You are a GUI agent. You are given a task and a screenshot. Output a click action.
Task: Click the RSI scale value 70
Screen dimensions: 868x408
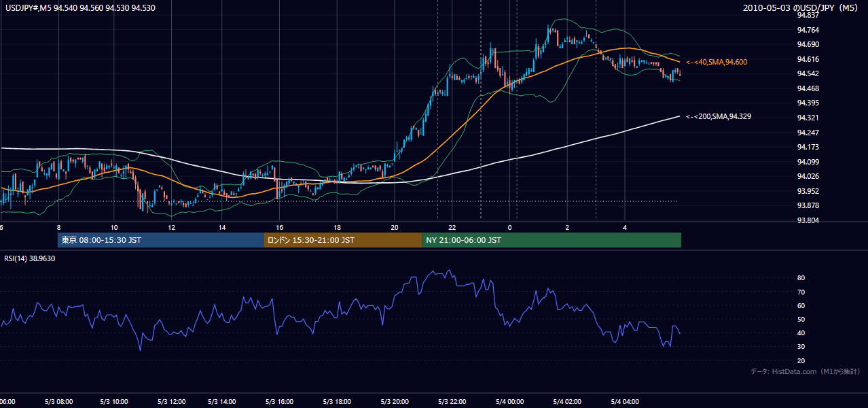click(801, 292)
